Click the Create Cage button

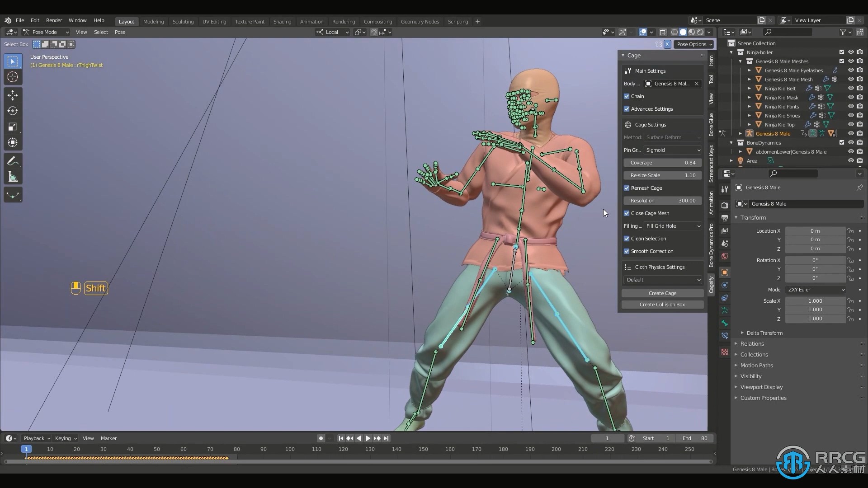coord(662,292)
